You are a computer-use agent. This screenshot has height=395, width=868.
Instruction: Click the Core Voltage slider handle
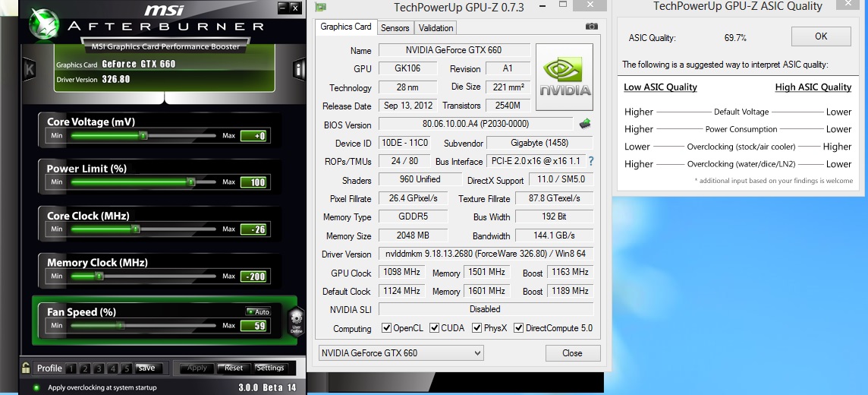[143, 135]
